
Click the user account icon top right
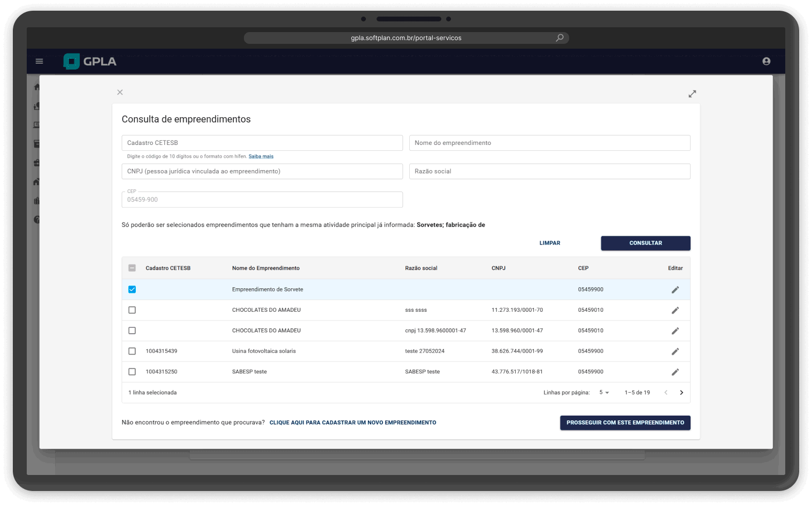point(766,61)
